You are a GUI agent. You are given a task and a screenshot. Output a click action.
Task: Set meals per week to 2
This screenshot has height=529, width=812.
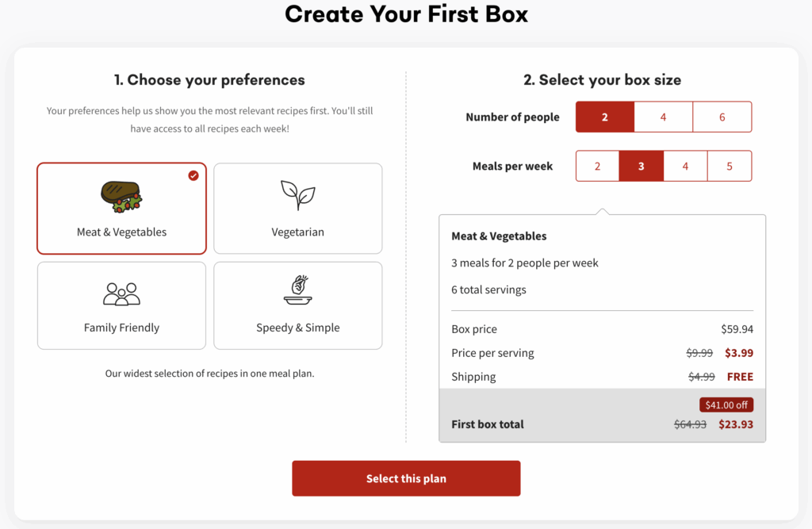598,167
